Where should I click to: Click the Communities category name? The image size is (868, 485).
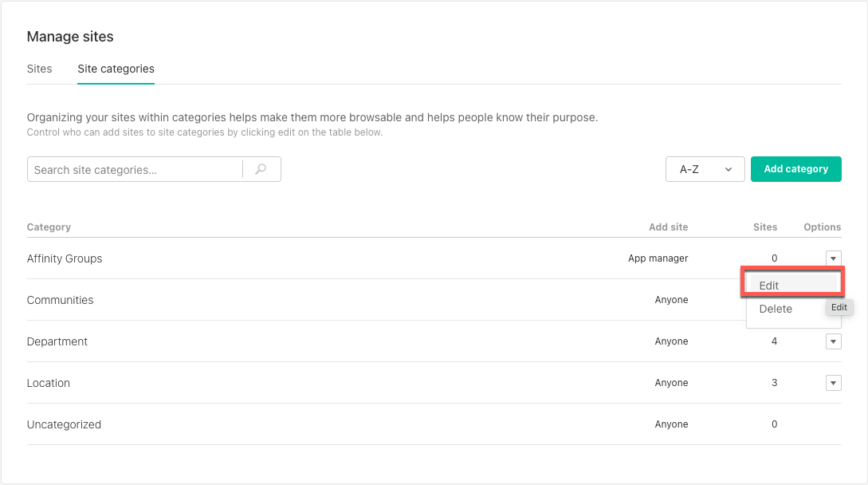60,299
